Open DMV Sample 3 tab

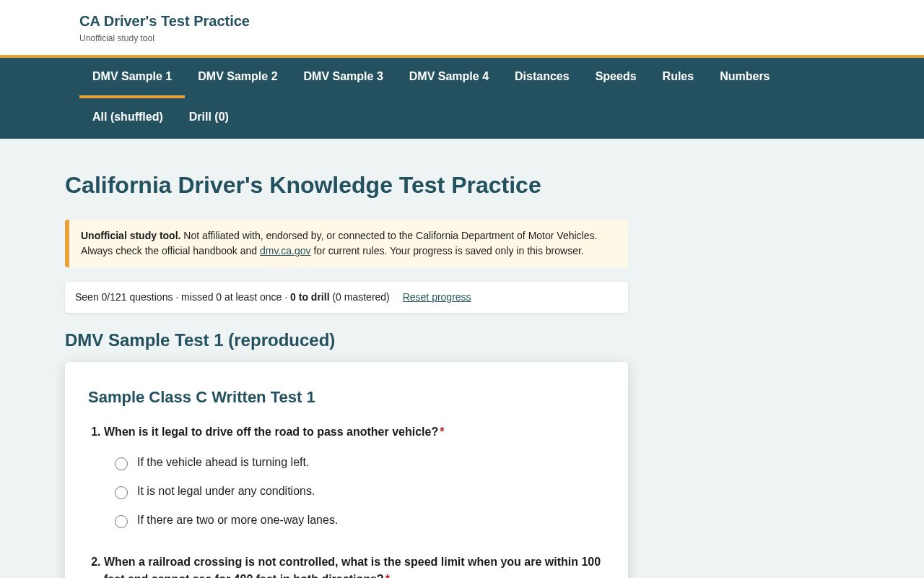tap(343, 77)
